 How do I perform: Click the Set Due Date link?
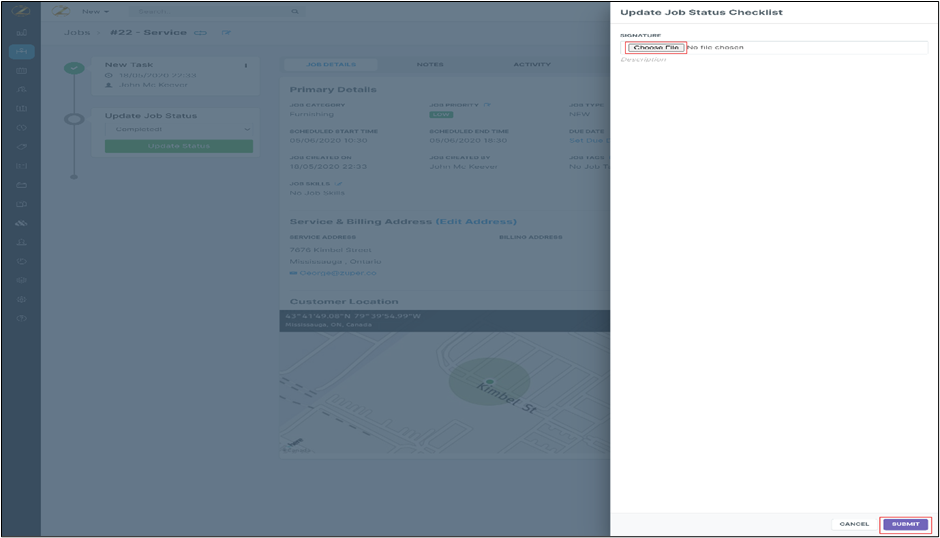click(x=588, y=141)
